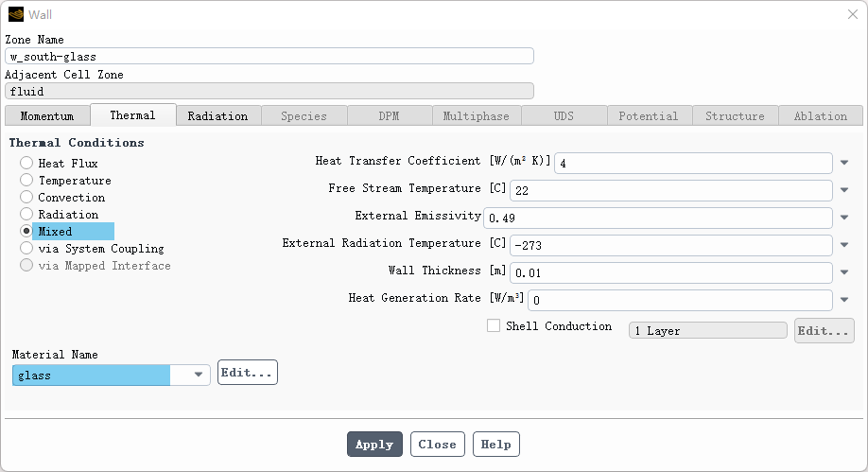The width and height of the screenshot is (868, 472).
Task: Open Wall Thickness dropdown arrow
Action: tap(844, 273)
